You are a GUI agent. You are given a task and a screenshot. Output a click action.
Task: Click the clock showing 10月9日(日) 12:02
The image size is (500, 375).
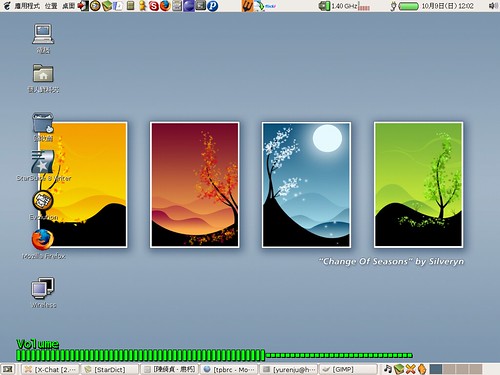(x=447, y=6)
